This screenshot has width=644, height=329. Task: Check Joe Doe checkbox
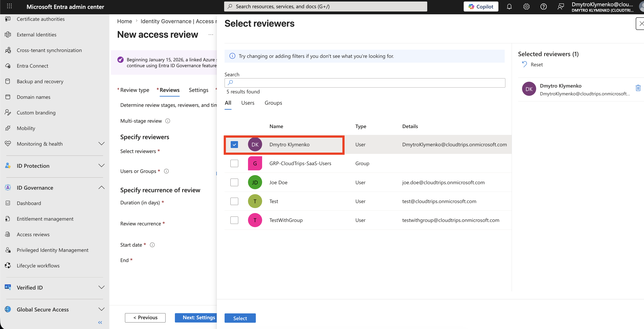point(234,182)
